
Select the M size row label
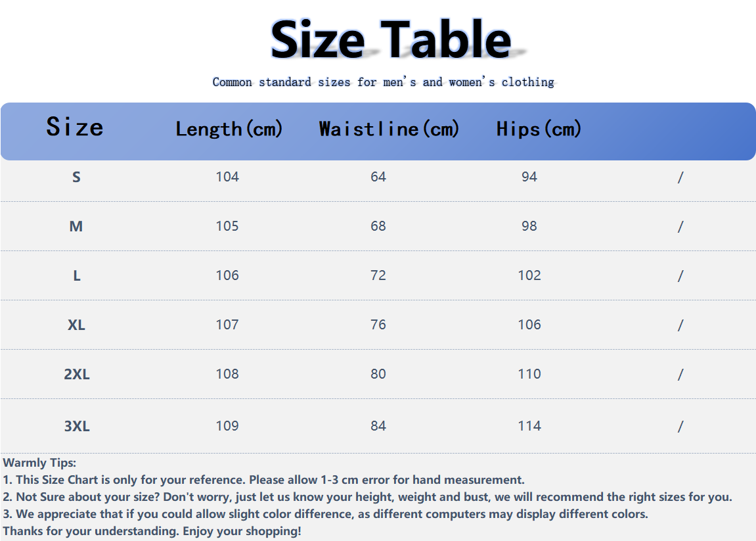point(76,226)
